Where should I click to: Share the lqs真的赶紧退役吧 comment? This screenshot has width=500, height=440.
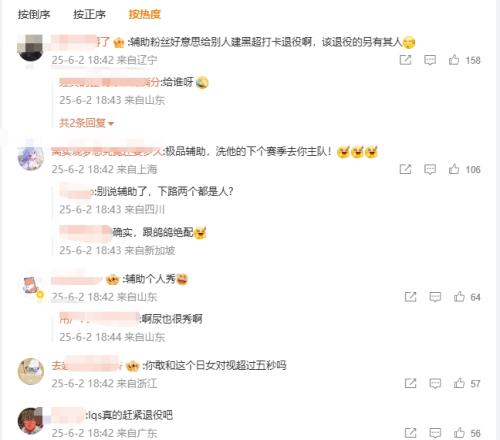click(x=410, y=433)
